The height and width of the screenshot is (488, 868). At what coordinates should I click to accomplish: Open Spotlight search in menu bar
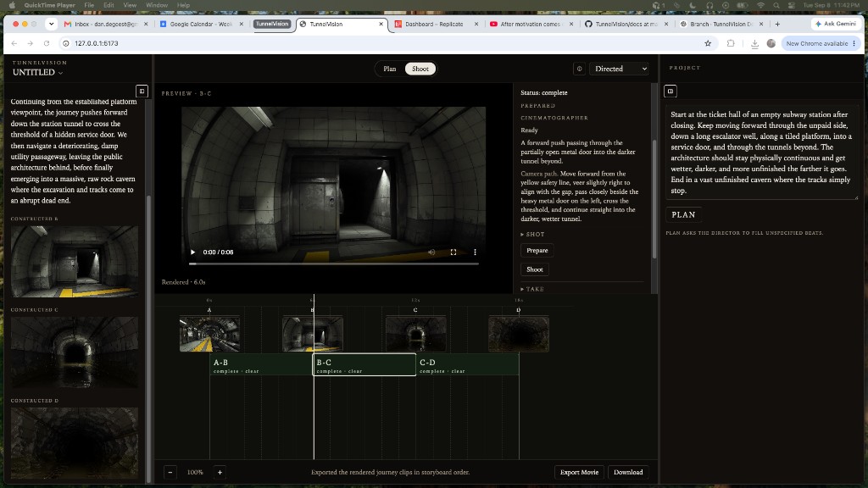click(x=776, y=5)
